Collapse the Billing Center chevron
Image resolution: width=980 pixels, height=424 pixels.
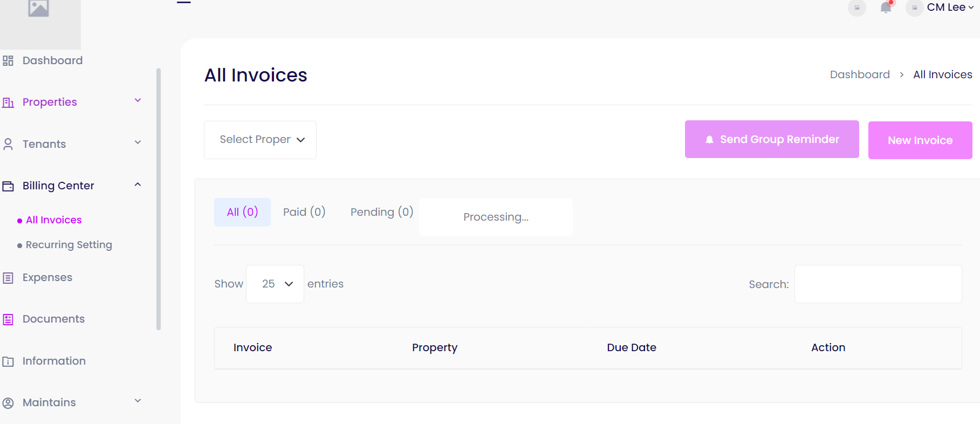click(138, 184)
